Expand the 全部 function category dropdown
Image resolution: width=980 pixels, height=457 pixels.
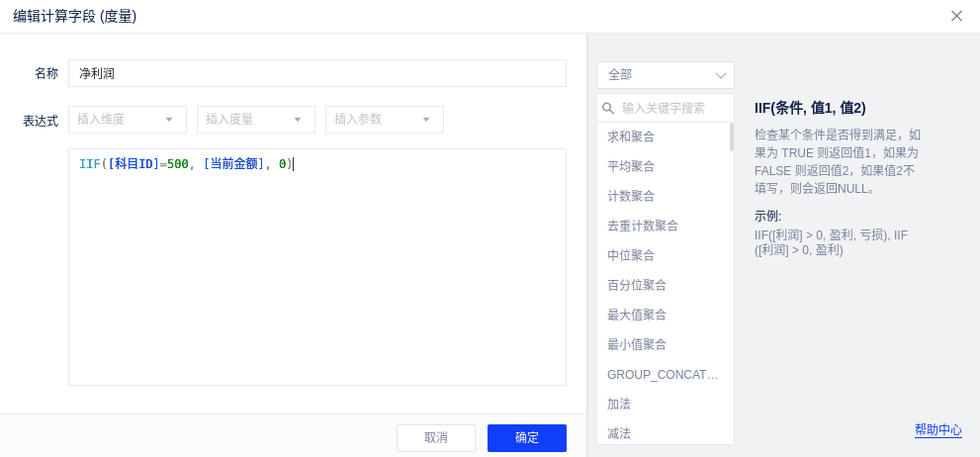point(665,75)
